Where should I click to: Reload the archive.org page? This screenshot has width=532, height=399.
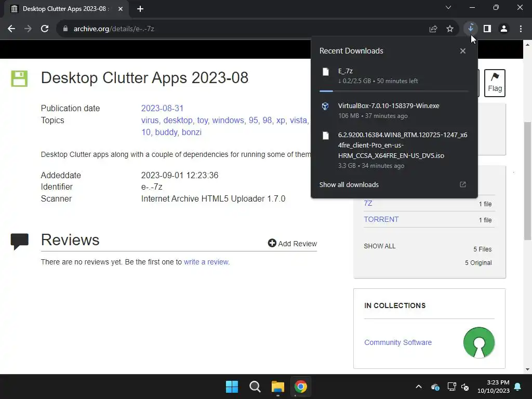[x=45, y=29]
